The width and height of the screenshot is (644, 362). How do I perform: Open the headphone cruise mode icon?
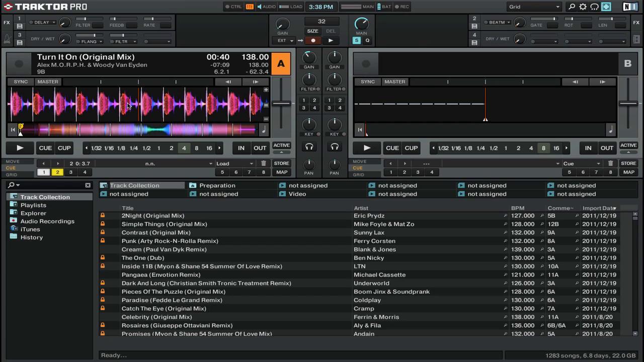pyautogui.click(x=594, y=7)
